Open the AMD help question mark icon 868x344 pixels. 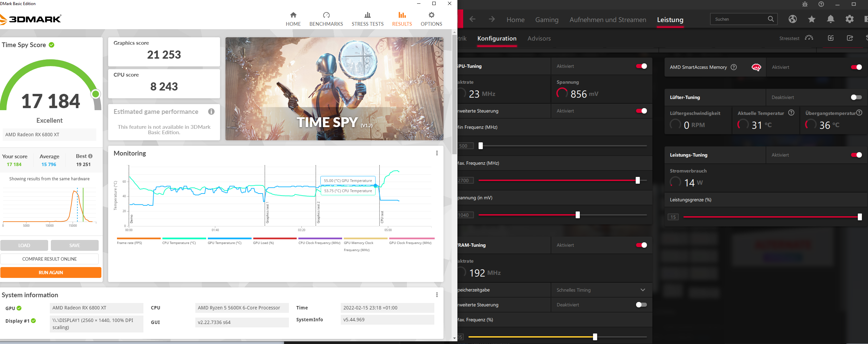821,4
